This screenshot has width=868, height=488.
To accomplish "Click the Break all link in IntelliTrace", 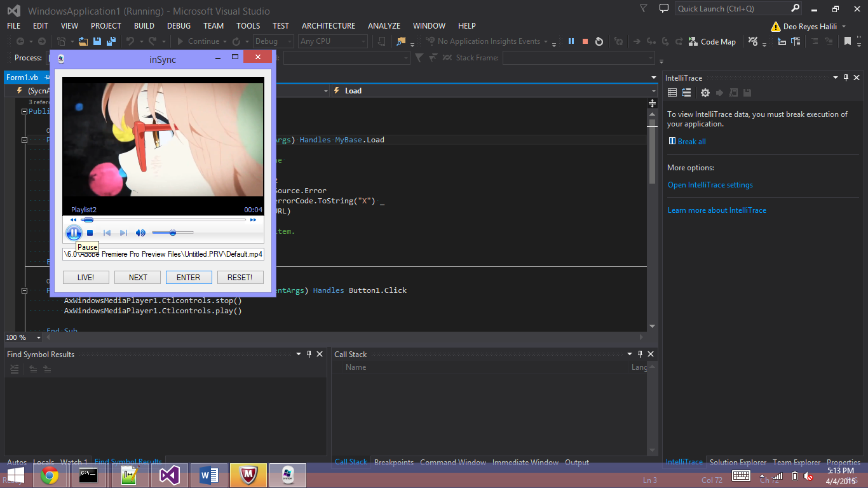I will click(x=691, y=142).
